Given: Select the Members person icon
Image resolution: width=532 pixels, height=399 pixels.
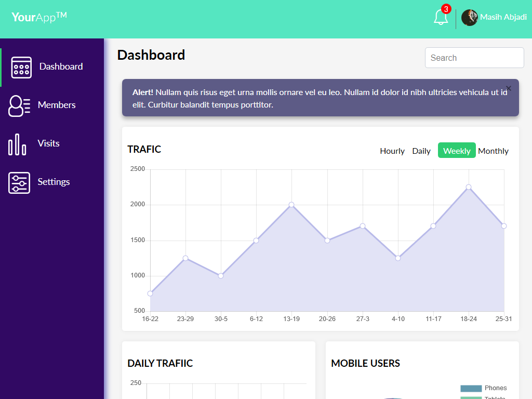Looking at the screenshot, I should (19, 106).
